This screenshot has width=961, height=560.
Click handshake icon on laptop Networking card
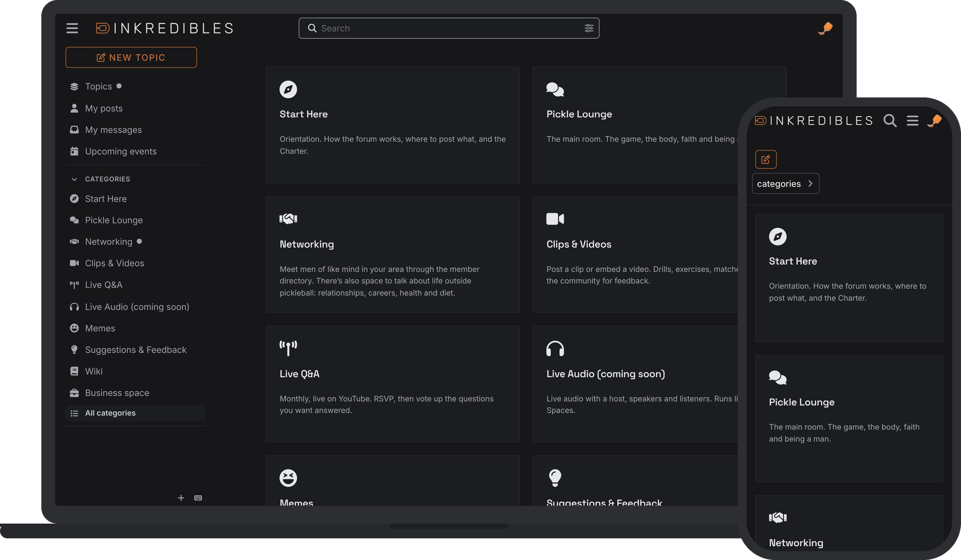coord(288,219)
